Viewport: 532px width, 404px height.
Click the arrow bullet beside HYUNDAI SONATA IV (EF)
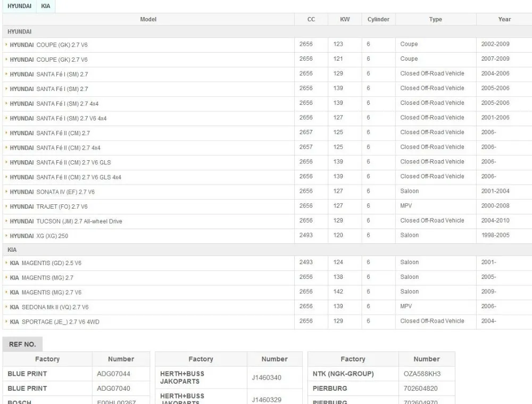[6, 192]
